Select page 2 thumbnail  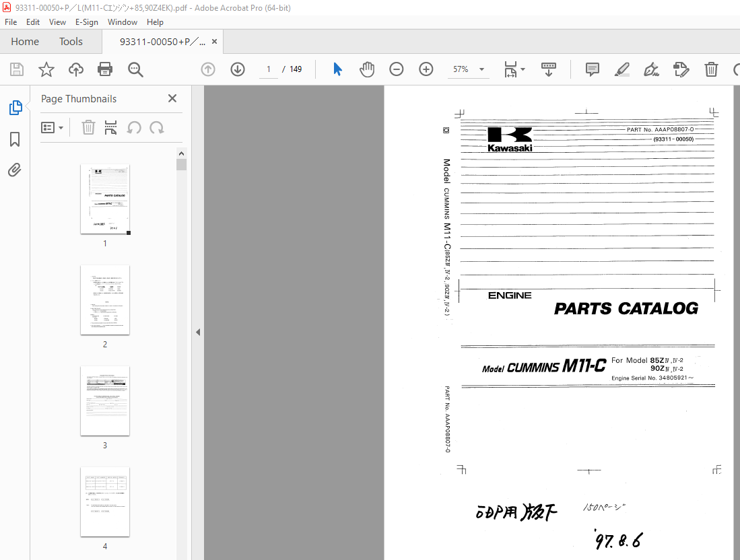click(x=105, y=300)
